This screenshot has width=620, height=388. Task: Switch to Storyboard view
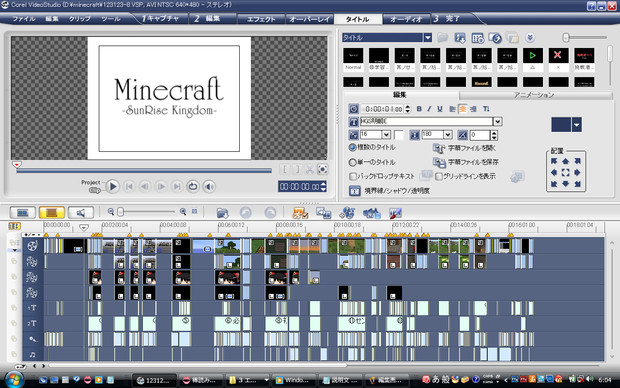coord(23,213)
